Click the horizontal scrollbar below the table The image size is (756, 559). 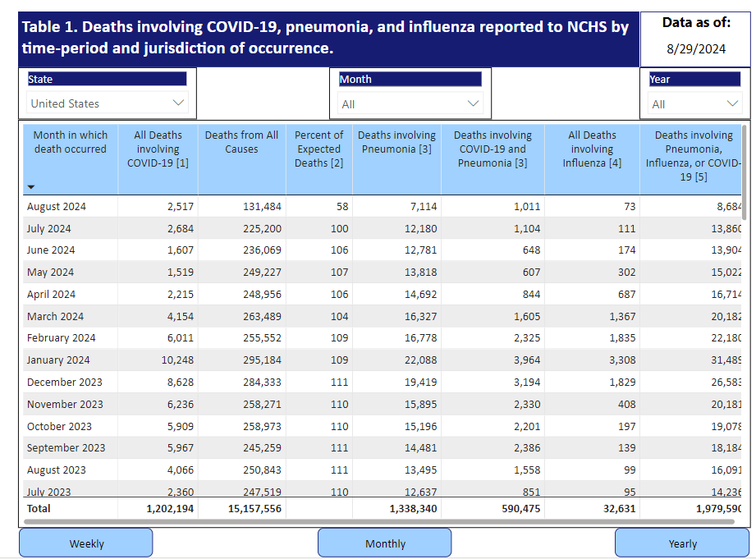pyautogui.click(x=379, y=522)
